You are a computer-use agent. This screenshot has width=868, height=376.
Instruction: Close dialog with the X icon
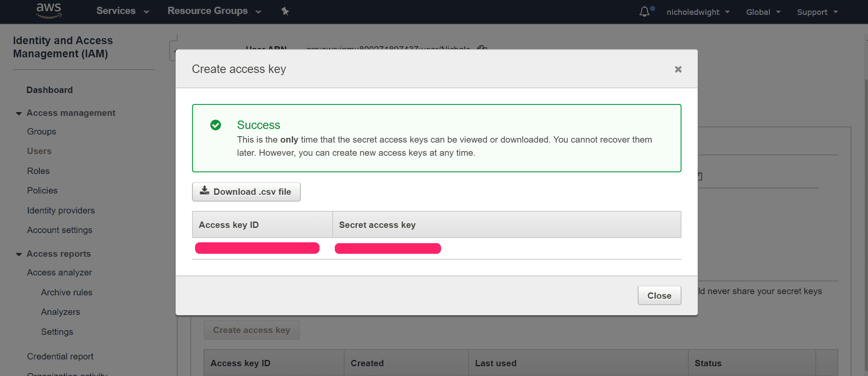click(678, 69)
